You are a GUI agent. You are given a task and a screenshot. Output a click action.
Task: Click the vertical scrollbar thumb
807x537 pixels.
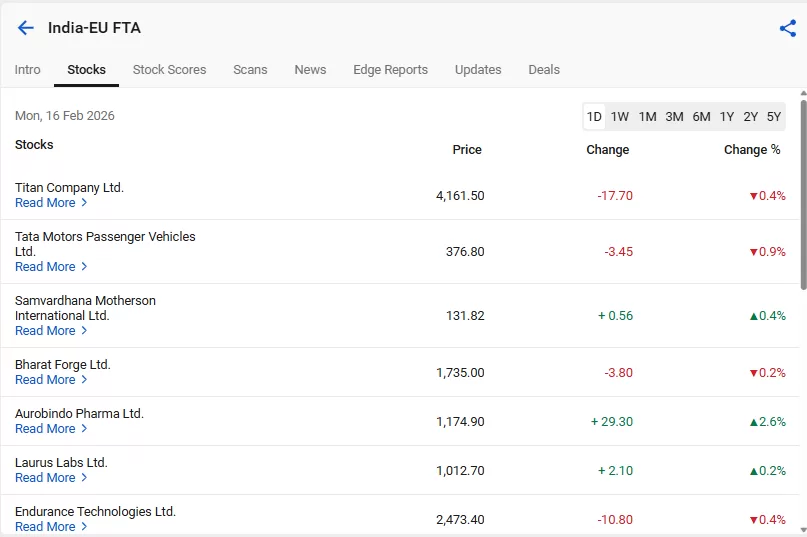click(803, 195)
